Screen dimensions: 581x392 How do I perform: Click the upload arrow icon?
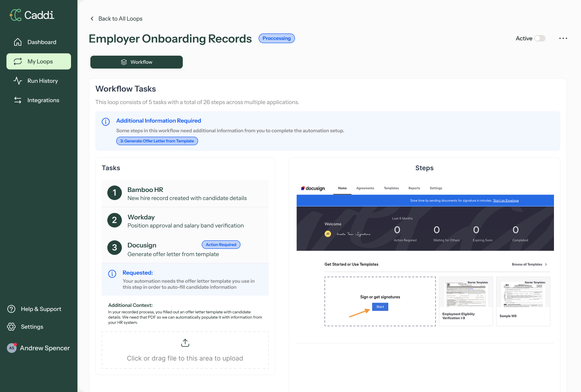point(185,343)
